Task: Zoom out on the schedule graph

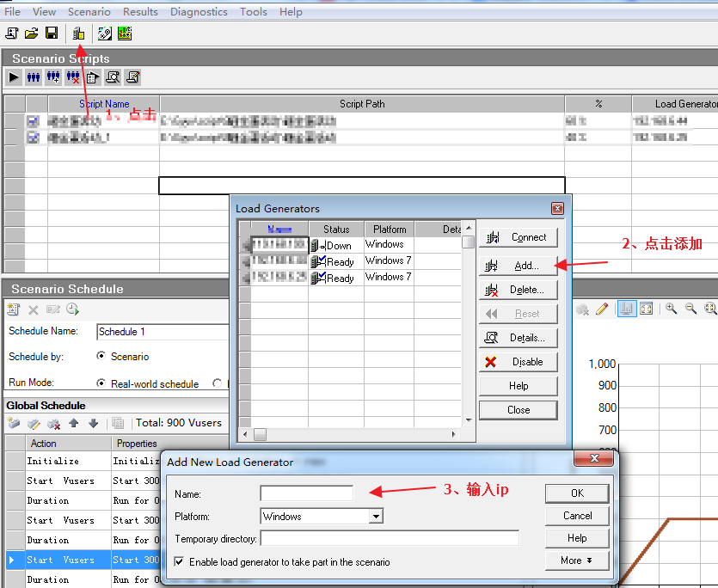Action: 690,309
